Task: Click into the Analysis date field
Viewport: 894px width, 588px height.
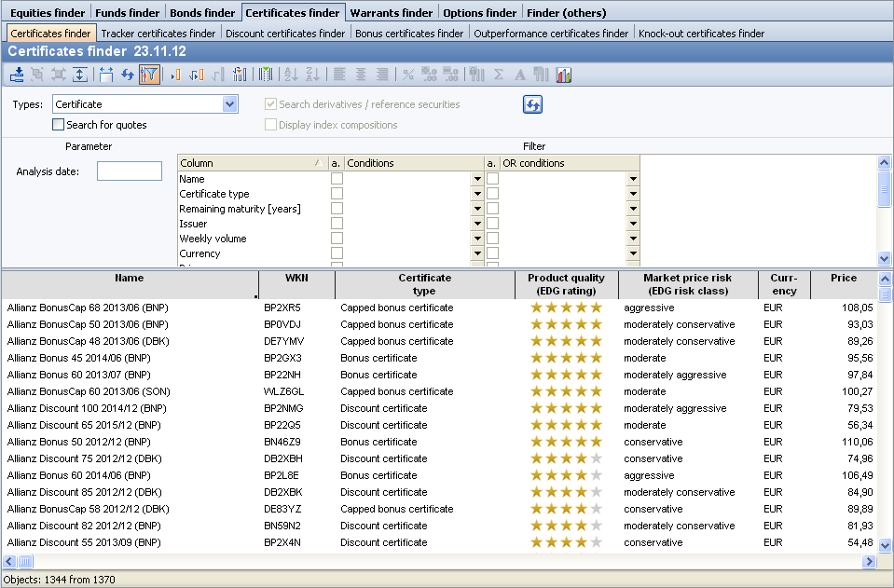Action: click(x=130, y=171)
